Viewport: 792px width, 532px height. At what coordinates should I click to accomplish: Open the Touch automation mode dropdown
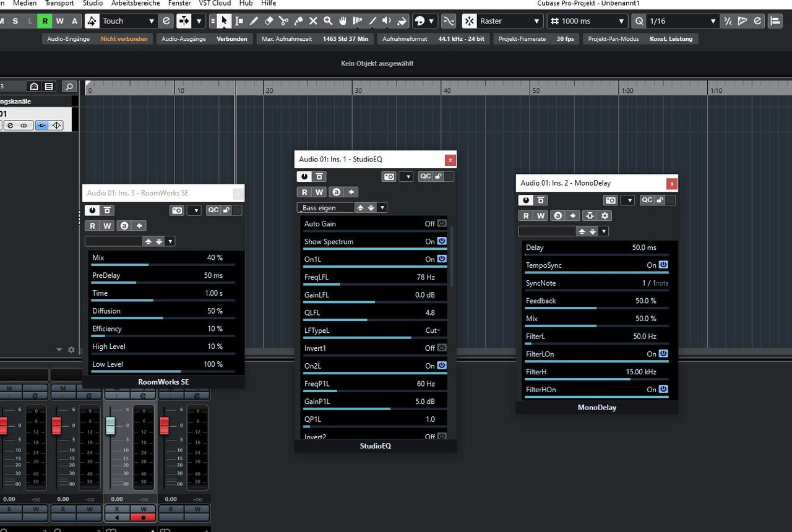152,21
